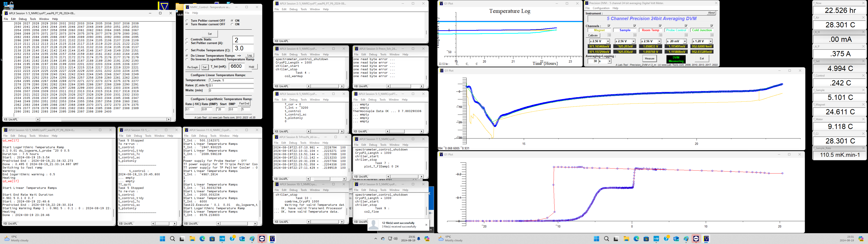
Task: Click the Calibrate button in Precision DVM
Action: click(x=593, y=35)
